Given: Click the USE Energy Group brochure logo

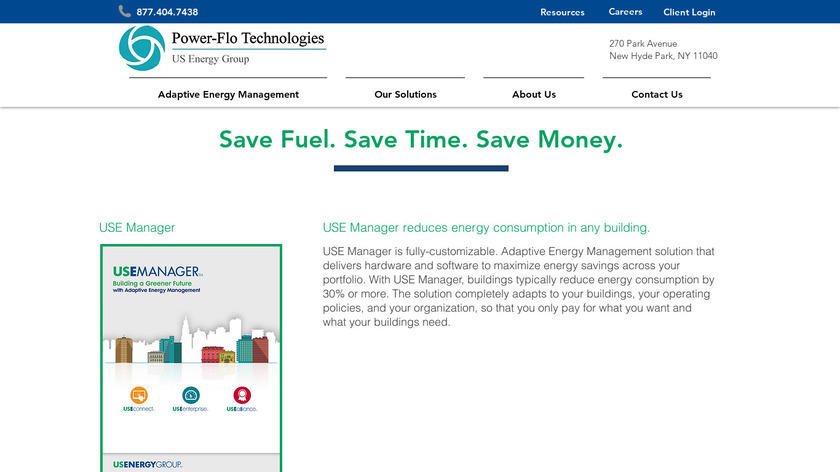Looking at the screenshot, I should (x=147, y=465).
